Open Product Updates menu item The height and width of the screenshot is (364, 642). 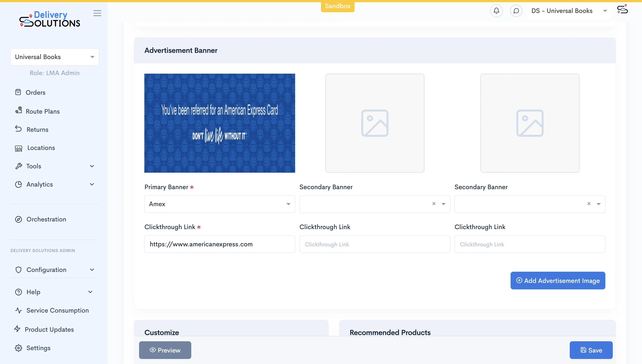(x=49, y=330)
